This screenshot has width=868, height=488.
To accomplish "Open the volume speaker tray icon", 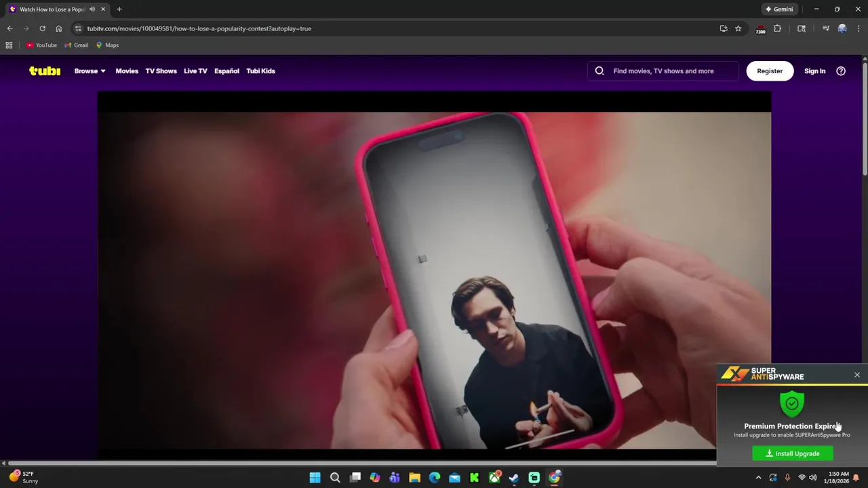I will (812, 478).
